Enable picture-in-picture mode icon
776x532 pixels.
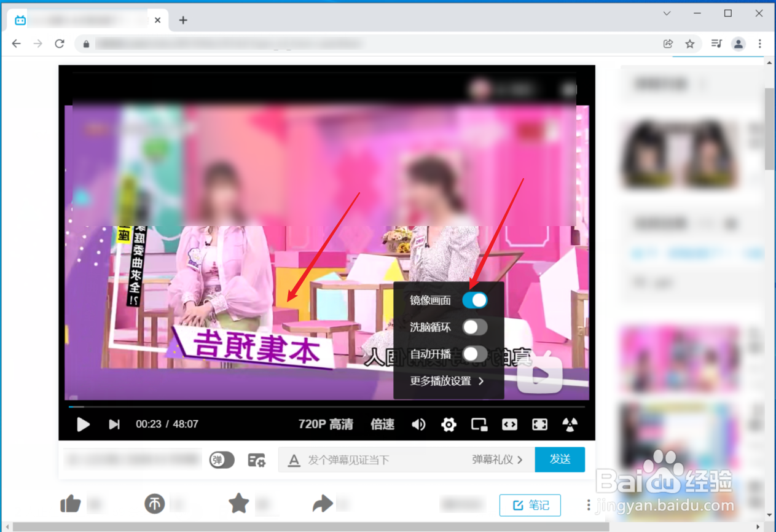tap(479, 424)
